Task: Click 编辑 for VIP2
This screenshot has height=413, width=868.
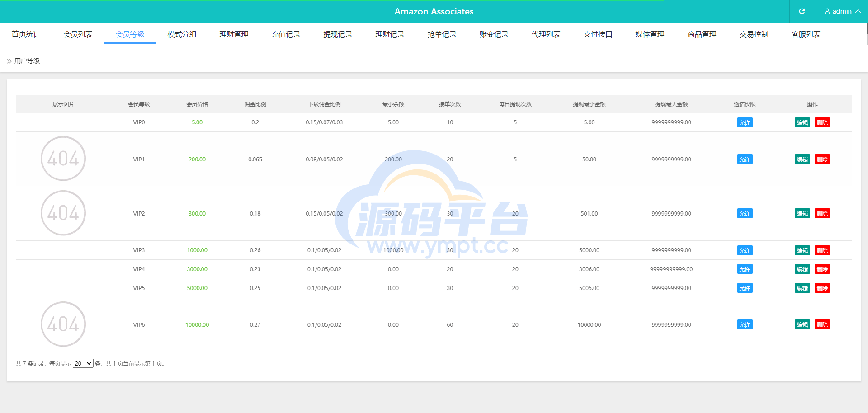Action: click(x=802, y=213)
